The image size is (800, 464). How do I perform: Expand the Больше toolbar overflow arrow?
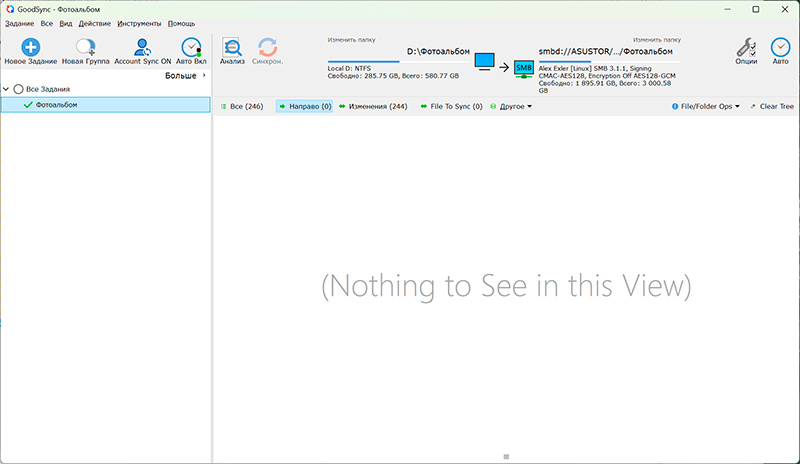coord(204,75)
